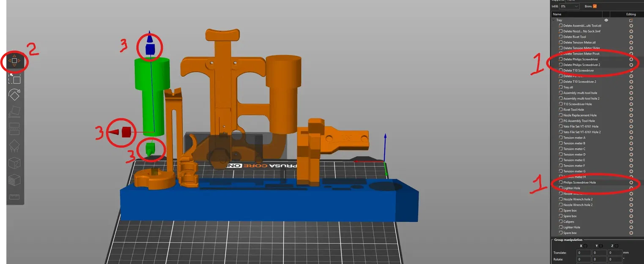Image resolution: width=644 pixels, height=264 pixels.
Task: Select Tension meter D item
Action: 574,155
